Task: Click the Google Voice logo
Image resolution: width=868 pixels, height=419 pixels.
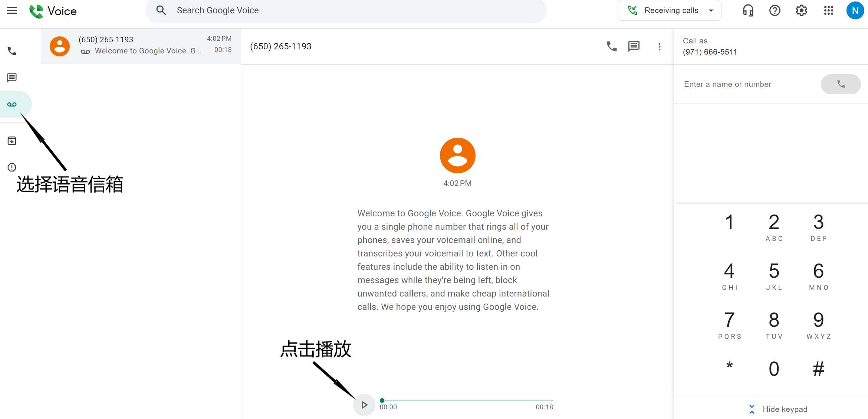Action: click(53, 11)
